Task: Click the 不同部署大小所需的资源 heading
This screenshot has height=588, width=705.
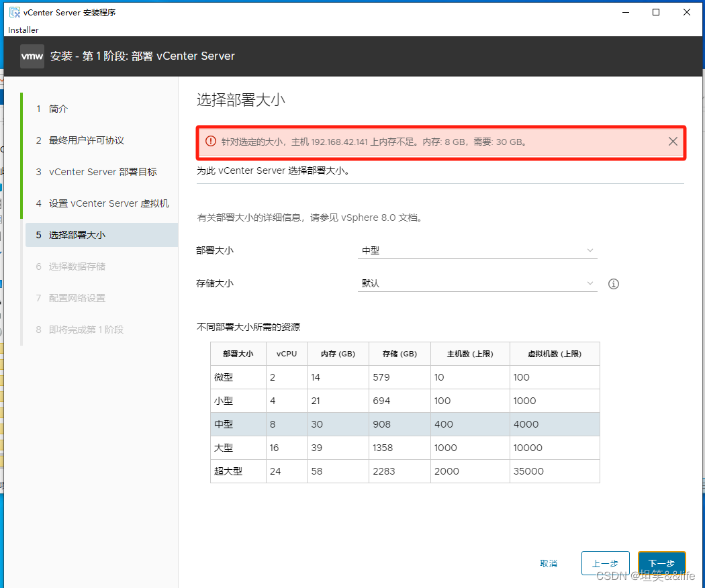Action: [248, 327]
